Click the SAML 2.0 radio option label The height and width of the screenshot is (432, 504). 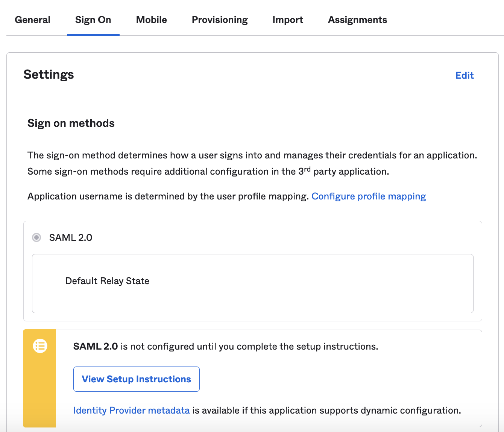71,237
